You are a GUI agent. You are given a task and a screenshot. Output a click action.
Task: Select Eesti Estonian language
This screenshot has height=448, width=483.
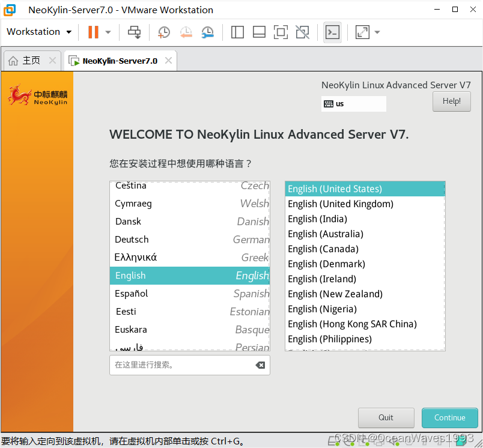click(x=190, y=312)
